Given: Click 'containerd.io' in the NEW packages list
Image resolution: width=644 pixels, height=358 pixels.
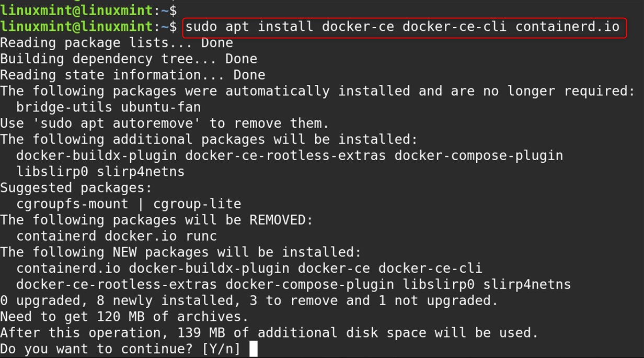Looking at the screenshot, I should pos(68,268).
